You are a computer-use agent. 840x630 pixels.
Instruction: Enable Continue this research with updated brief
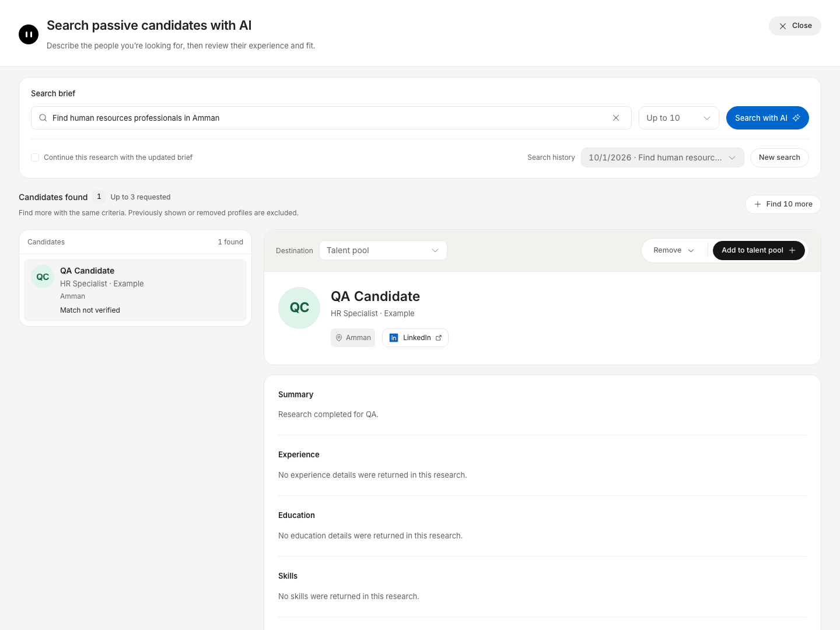35,157
